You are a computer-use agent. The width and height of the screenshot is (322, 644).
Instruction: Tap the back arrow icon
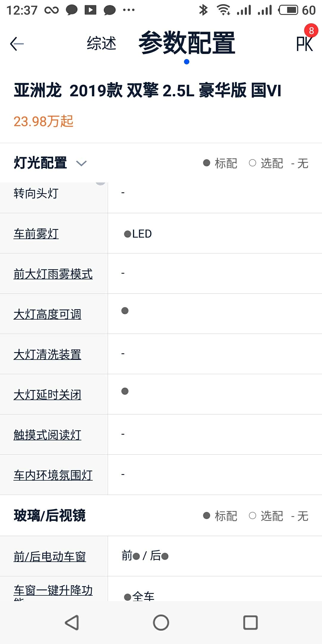tap(17, 44)
